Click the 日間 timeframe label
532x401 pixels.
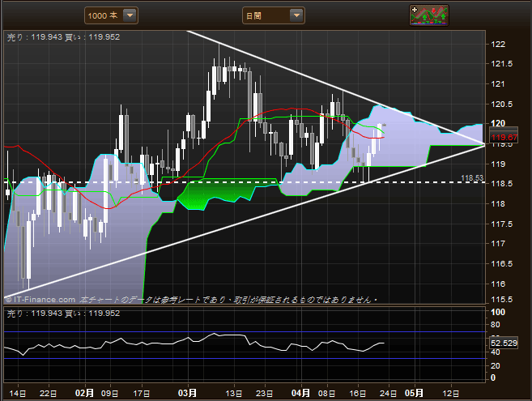253,16
